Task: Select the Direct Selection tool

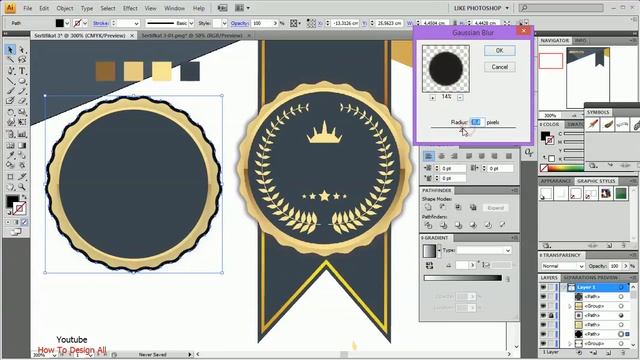Action: [22, 50]
